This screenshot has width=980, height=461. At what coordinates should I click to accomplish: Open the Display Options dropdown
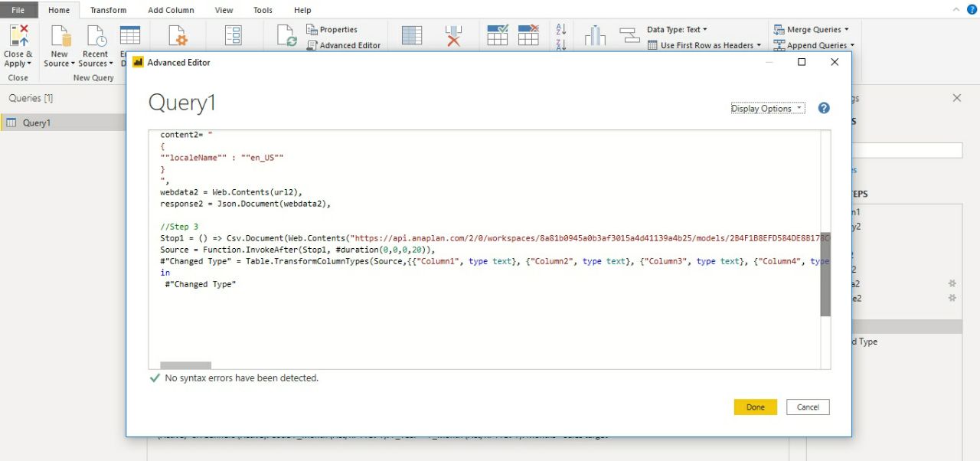coord(768,109)
